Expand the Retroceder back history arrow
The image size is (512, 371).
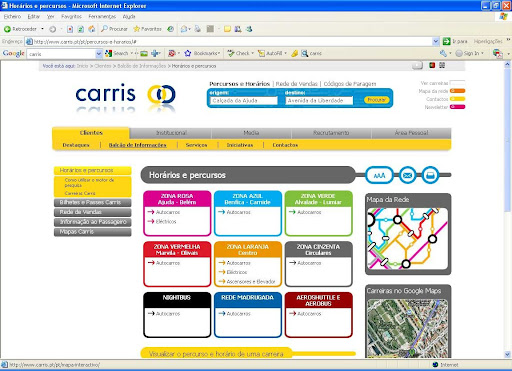(x=42, y=29)
